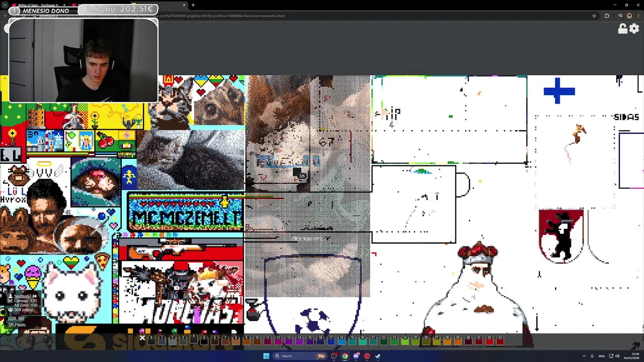Viewport: 644px width, 362px height.
Task: Open the Chrome profile avatar
Action: coord(629,16)
